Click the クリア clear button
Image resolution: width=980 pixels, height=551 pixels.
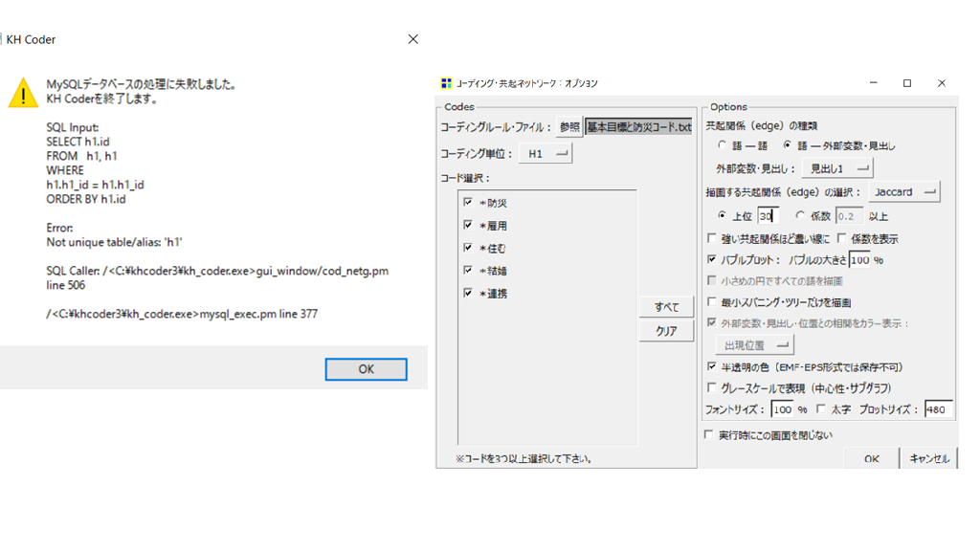tap(666, 331)
